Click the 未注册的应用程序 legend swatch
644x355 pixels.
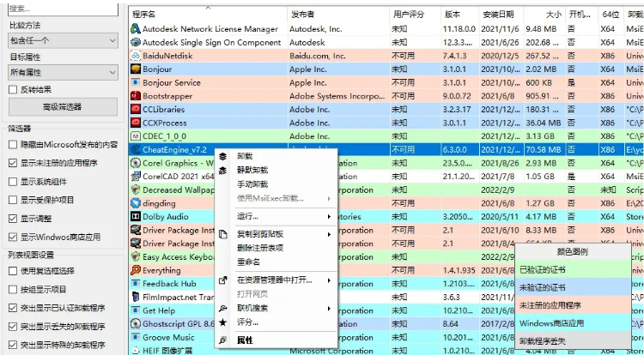tap(573, 305)
